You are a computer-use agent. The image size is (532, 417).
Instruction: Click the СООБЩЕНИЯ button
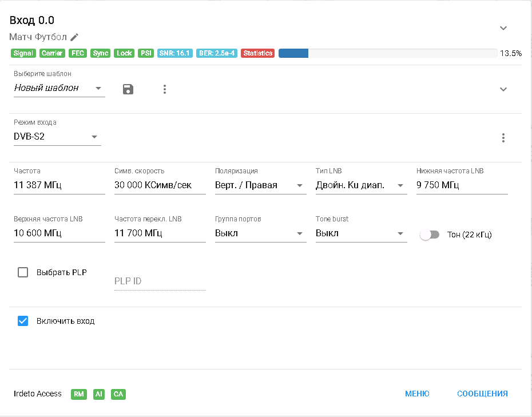tap(482, 394)
